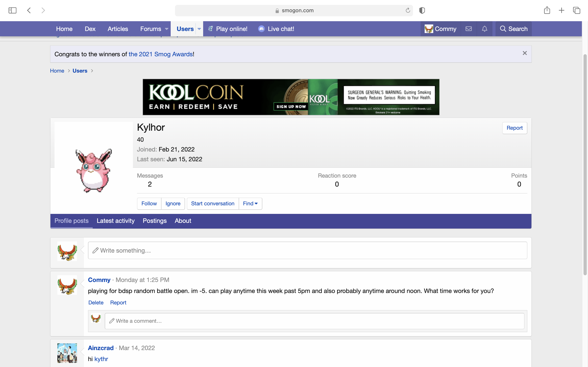Image resolution: width=588 pixels, height=367 pixels.
Task: Reload the page with refresh icon
Action: 408,10
